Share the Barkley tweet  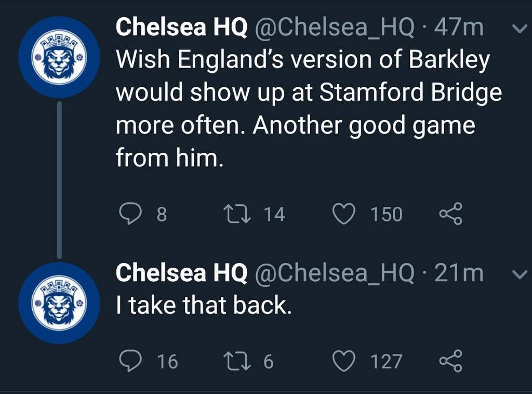coord(451,214)
